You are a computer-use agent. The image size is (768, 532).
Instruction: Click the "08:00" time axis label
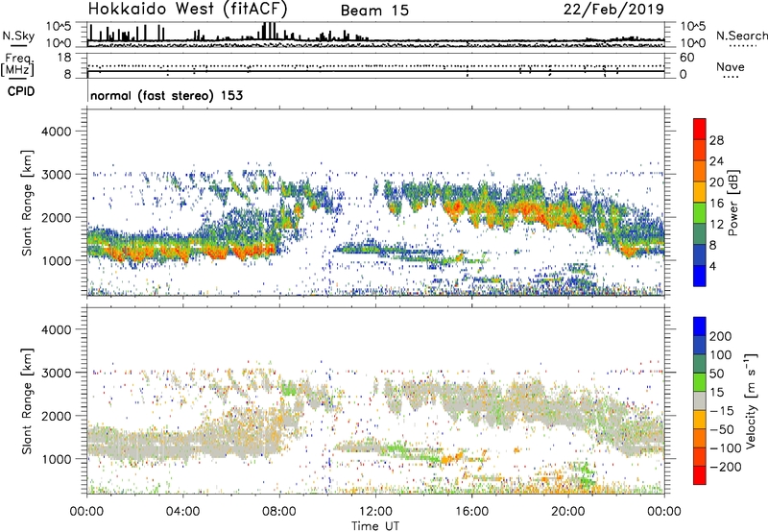click(x=279, y=512)
